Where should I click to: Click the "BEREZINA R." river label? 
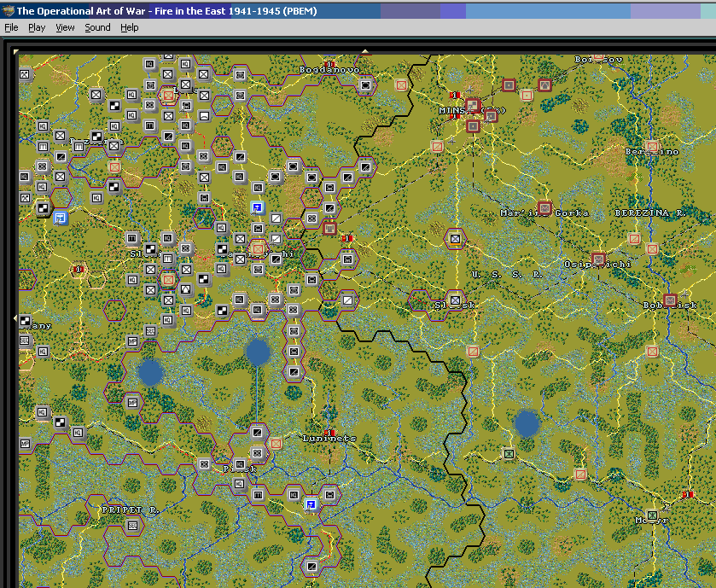tap(649, 213)
